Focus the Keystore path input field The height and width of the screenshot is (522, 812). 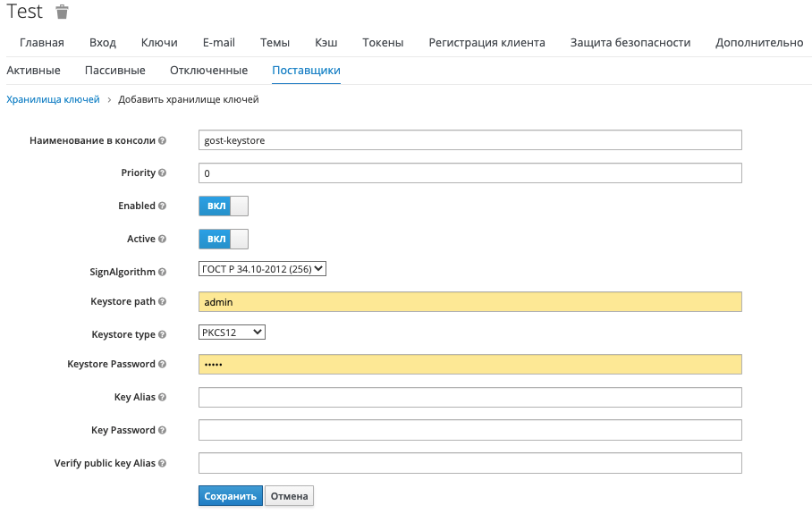point(469,302)
